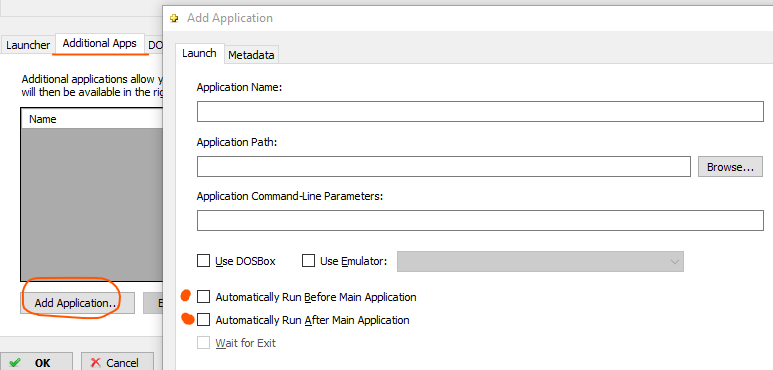773x370 pixels.
Task: Check Automatically Run Before Main Application
Action: [204, 297]
